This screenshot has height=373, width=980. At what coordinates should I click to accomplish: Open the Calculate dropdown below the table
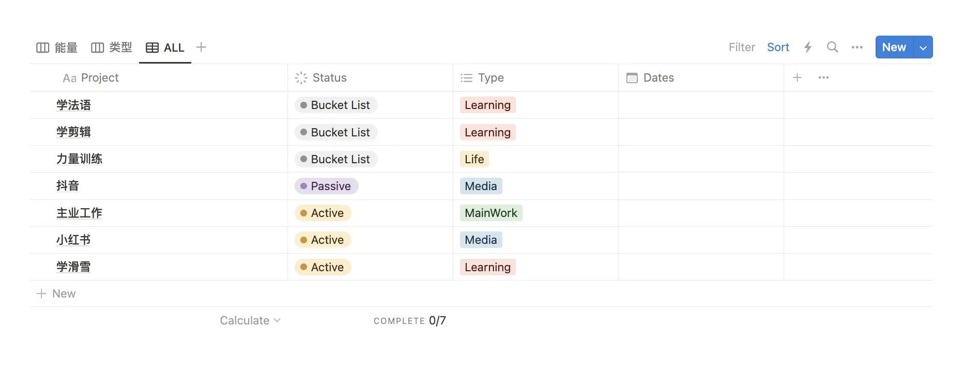click(x=250, y=321)
